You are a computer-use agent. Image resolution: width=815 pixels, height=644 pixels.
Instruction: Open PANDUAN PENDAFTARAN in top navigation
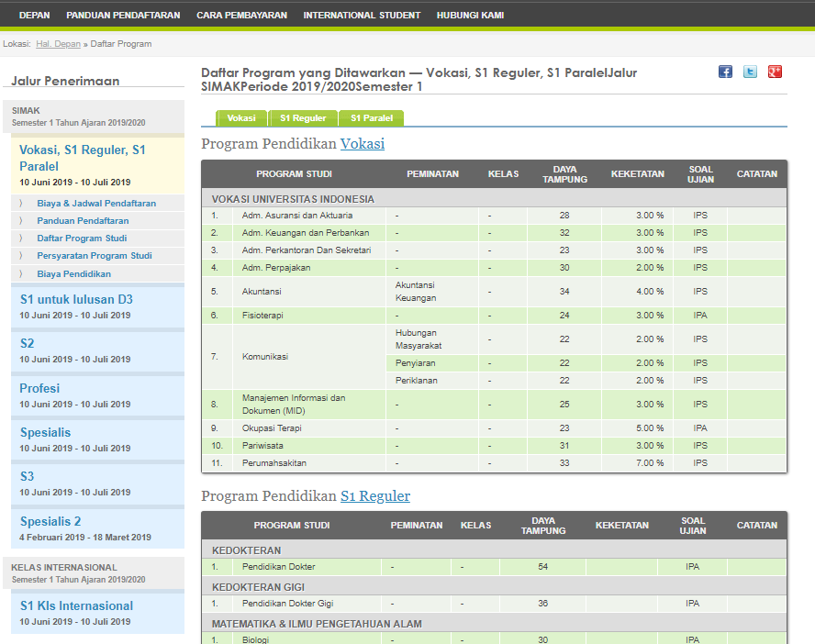click(x=123, y=15)
